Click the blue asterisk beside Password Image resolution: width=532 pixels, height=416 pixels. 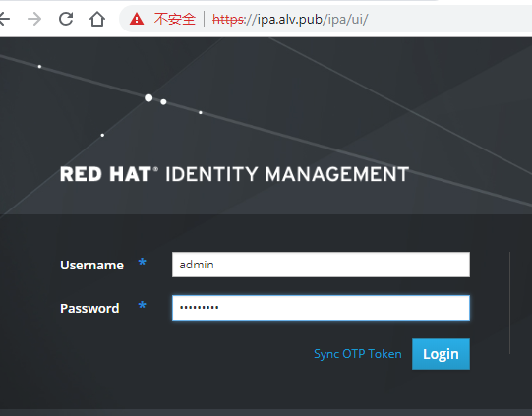click(143, 306)
